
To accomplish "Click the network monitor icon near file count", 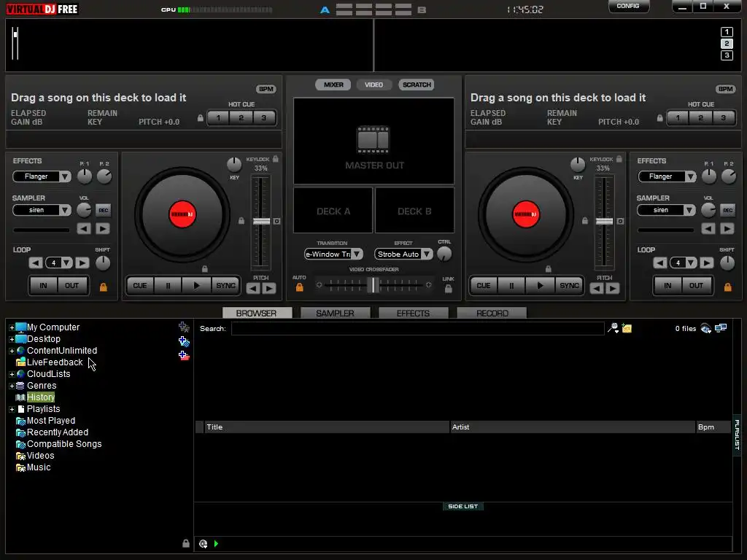I will point(721,328).
